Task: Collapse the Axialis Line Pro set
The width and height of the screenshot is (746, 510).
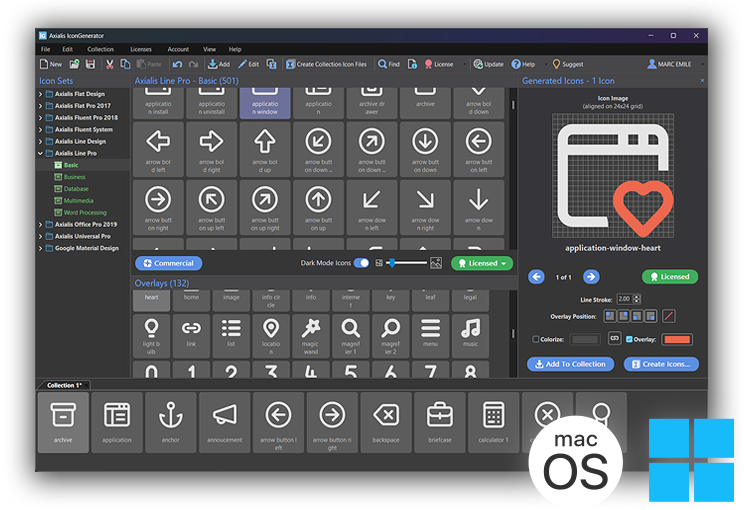Action: (40, 153)
